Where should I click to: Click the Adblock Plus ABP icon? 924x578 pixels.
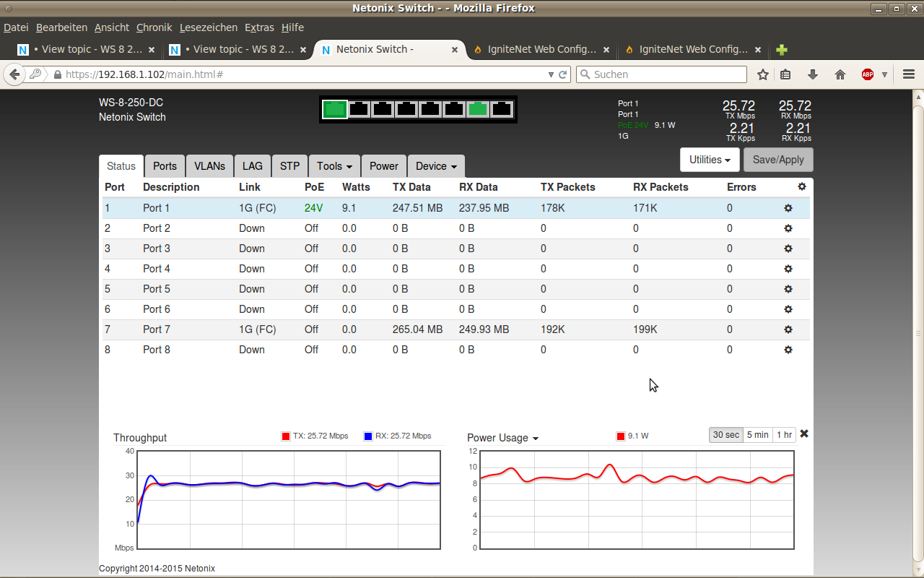point(868,74)
